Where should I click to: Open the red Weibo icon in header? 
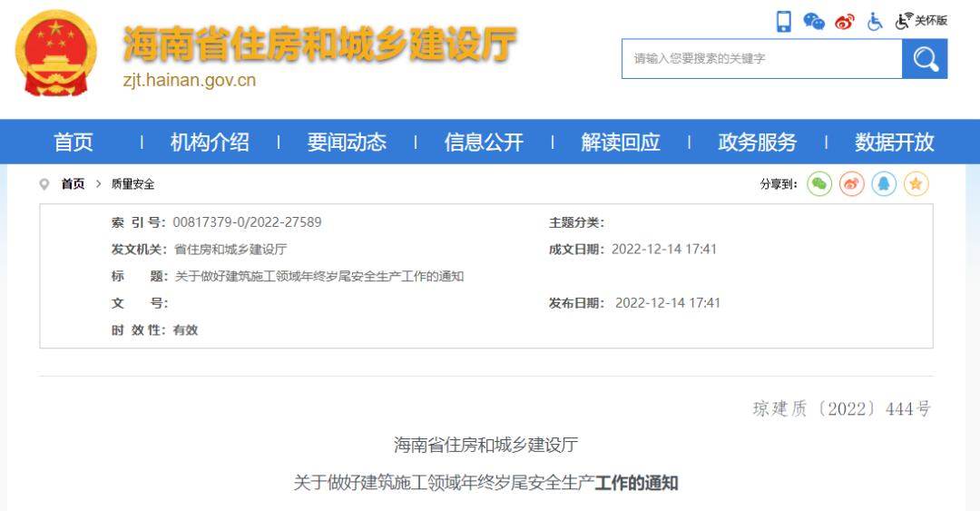845,21
